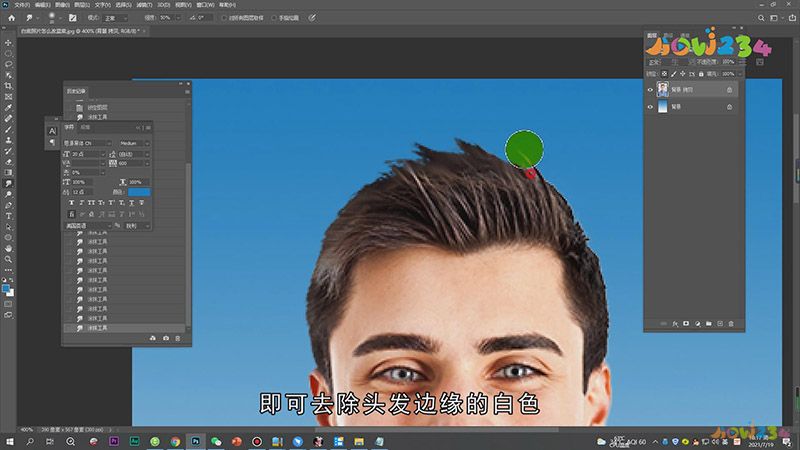Switch to the Character tab
Screen dimensions: 800x450
(x=69, y=127)
